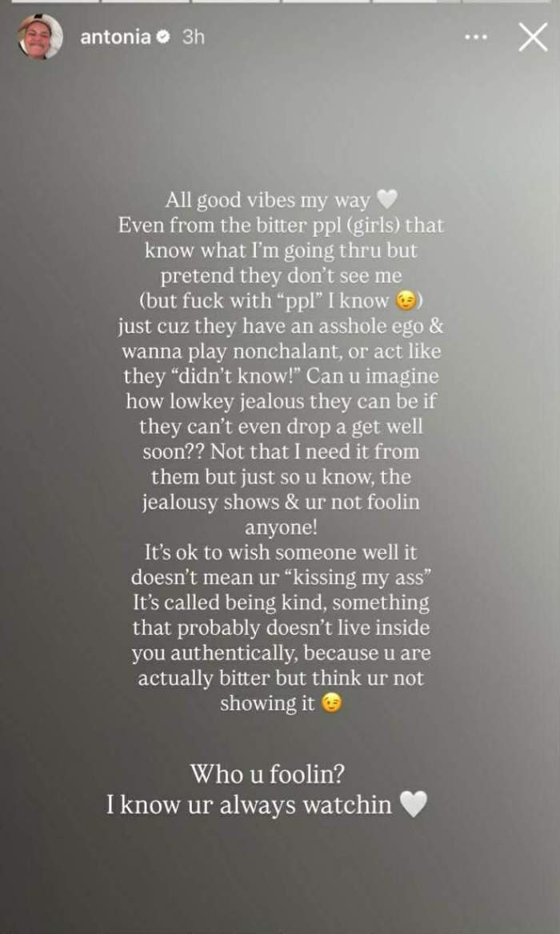Jump to the second story progress segment
This screenshot has height=934, width=560.
[x=146, y=1]
